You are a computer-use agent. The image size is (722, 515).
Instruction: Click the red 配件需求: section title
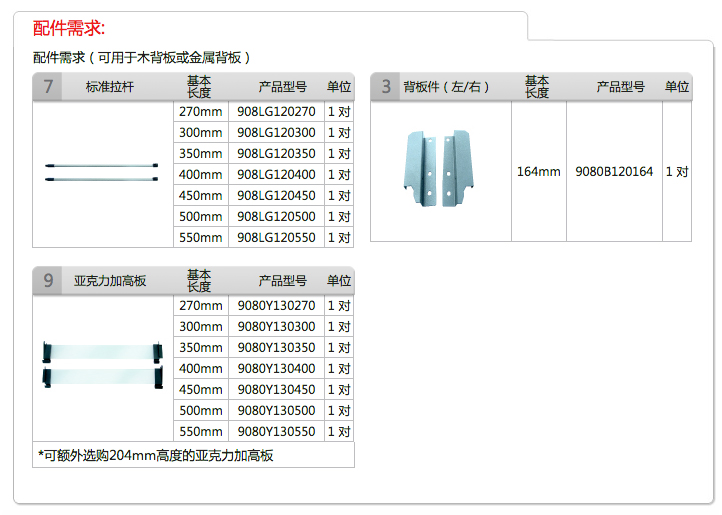(x=68, y=28)
